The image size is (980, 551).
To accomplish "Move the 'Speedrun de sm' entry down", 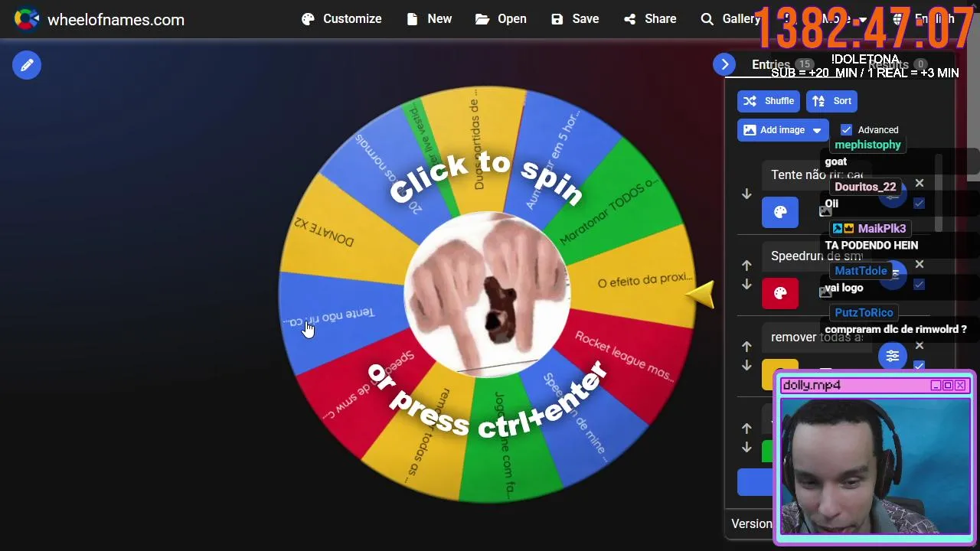I will coord(746,285).
